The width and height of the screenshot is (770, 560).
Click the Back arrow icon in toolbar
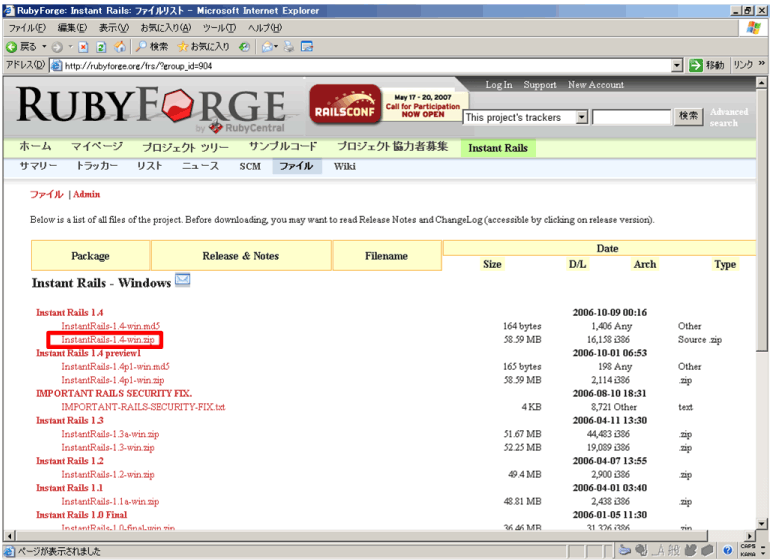point(11,47)
